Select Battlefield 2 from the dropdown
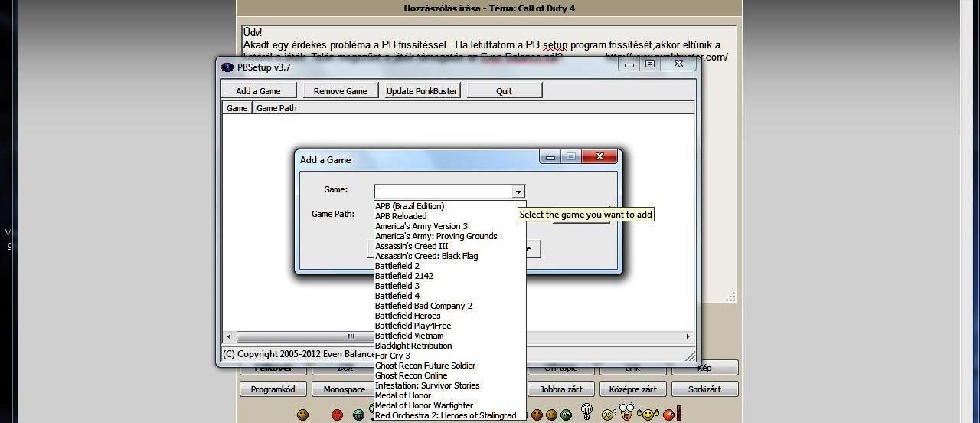This screenshot has width=980, height=423. [x=449, y=266]
